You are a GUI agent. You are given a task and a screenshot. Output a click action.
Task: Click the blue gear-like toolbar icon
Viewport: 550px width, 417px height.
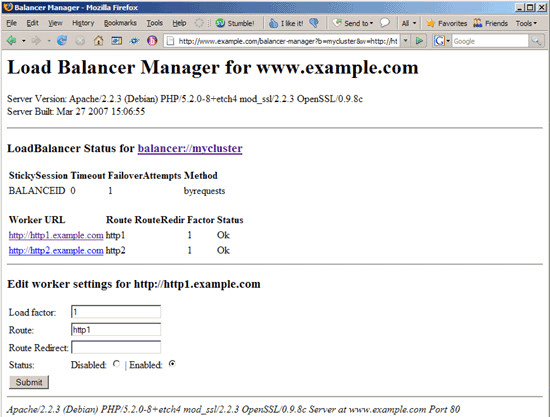pyautogui.click(x=134, y=41)
